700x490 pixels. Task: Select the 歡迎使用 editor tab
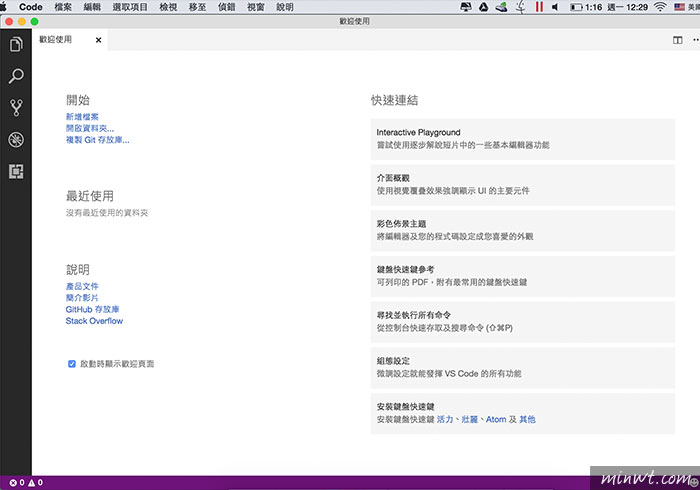(70, 40)
